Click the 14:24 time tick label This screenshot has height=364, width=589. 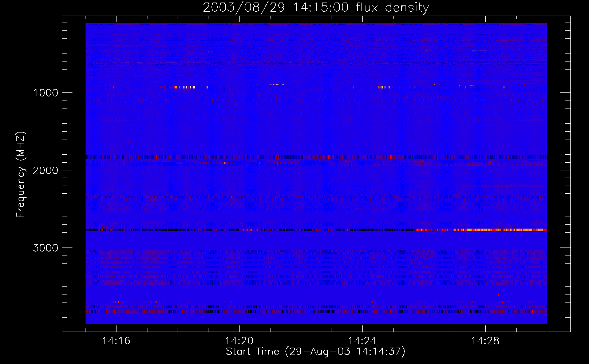(x=362, y=341)
